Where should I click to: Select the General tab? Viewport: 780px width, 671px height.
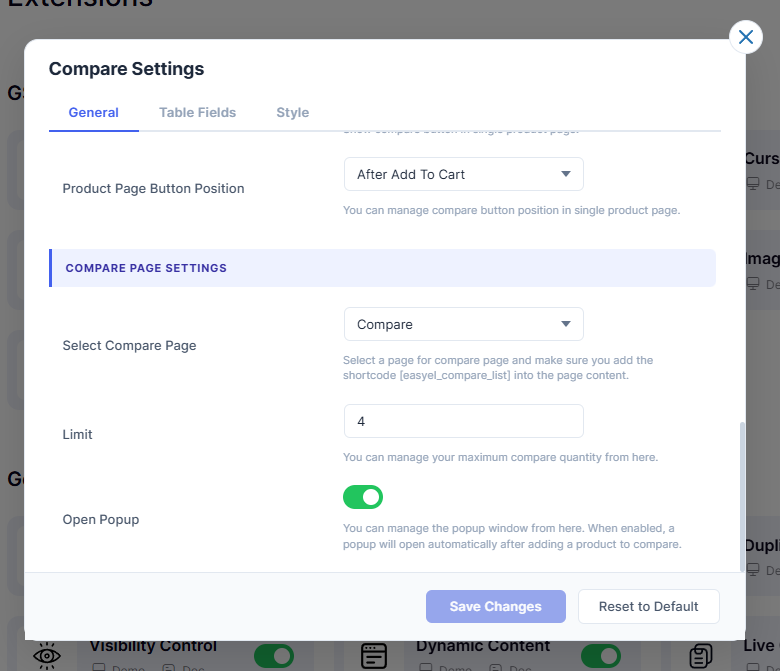coord(93,112)
